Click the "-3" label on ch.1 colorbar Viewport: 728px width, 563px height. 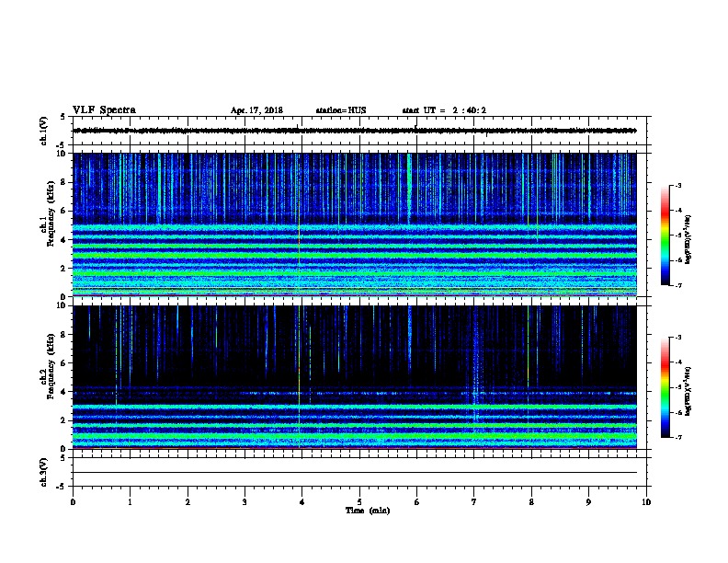coord(677,185)
